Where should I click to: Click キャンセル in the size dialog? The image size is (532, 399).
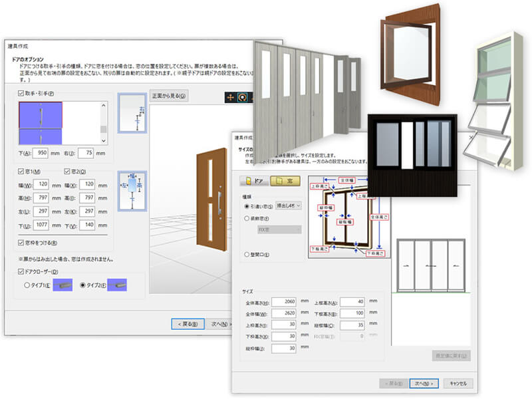[x=457, y=382]
